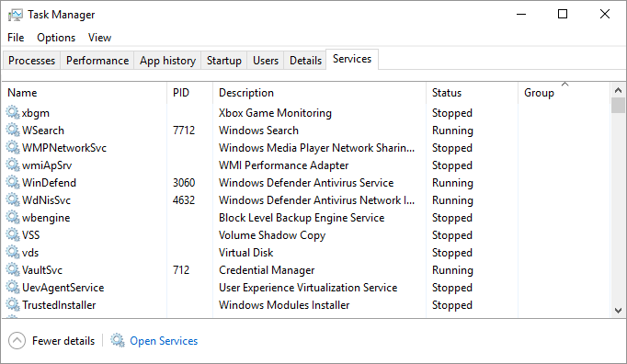The width and height of the screenshot is (627, 364).
Task: Sort by the Group column header
Action: click(564, 93)
